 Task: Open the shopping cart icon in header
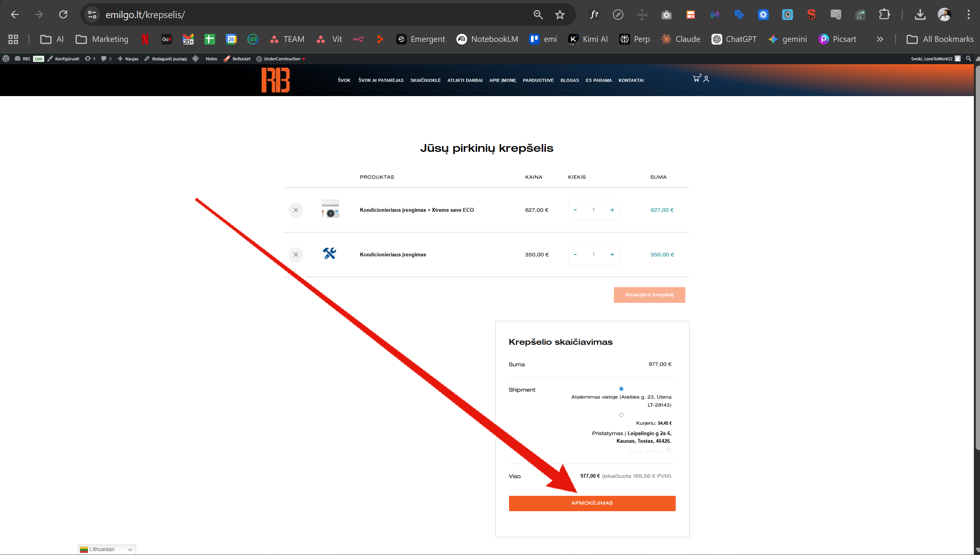coord(696,79)
